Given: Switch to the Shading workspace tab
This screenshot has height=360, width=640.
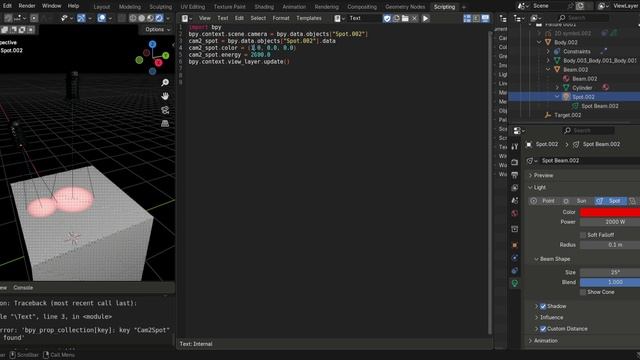Looking at the screenshot, I should point(264,7).
